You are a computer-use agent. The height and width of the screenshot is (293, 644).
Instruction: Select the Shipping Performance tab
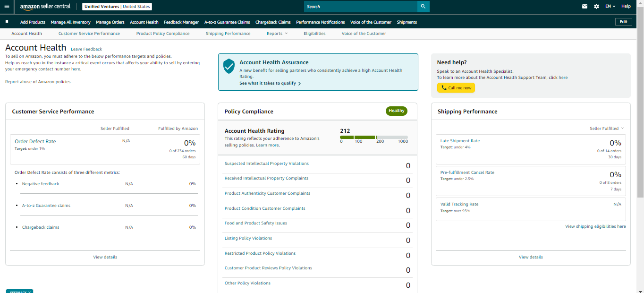(228, 34)
